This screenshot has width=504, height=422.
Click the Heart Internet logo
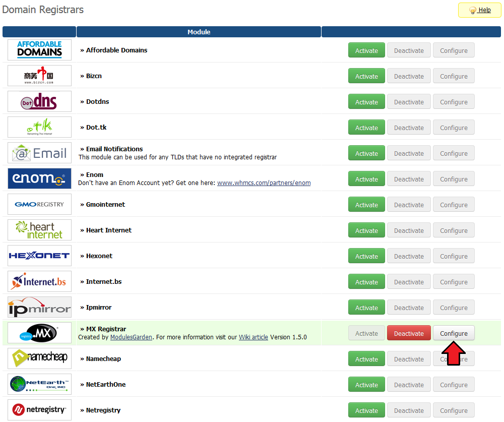[x=39, y=230]
